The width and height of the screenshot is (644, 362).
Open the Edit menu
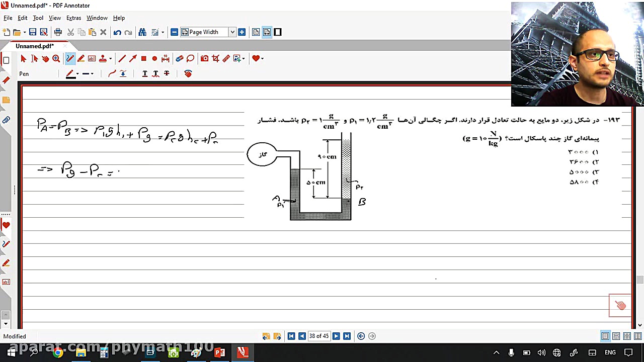(x=23, y=18)
